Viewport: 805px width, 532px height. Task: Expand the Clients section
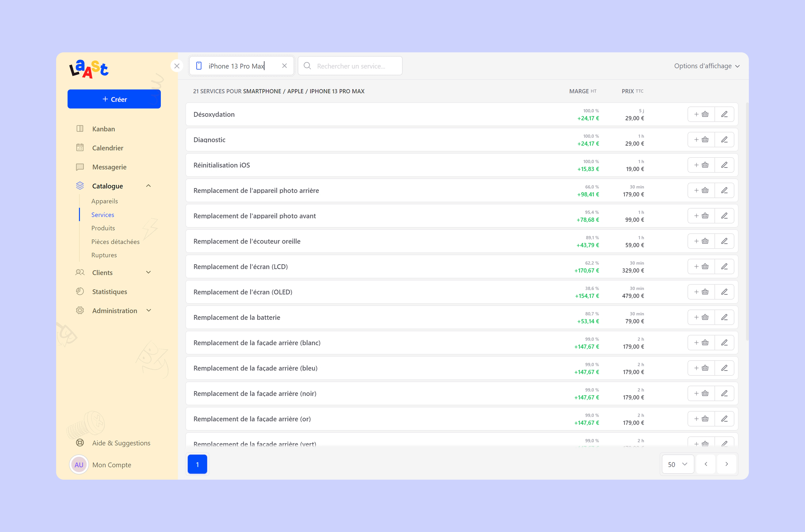(148, 272)
